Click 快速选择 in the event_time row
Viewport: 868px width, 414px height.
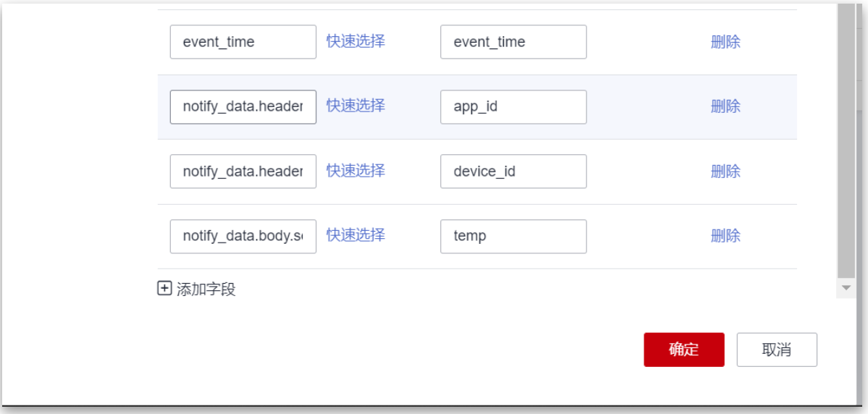tap(355, 41)
